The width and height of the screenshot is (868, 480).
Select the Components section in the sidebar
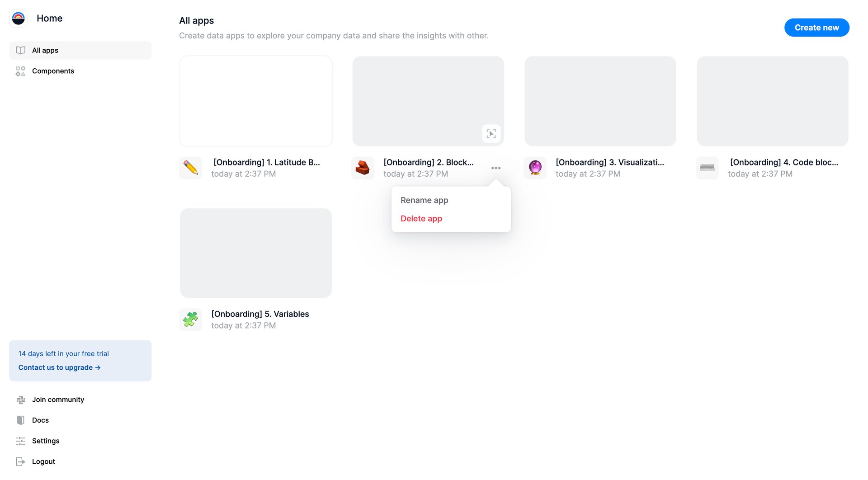point(52,71)
